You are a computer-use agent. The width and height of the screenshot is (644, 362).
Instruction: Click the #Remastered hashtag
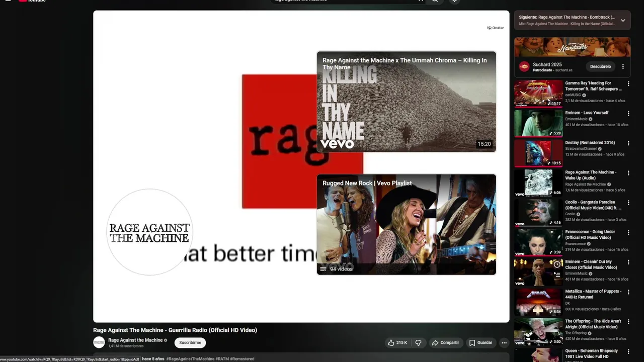(242, 359)
